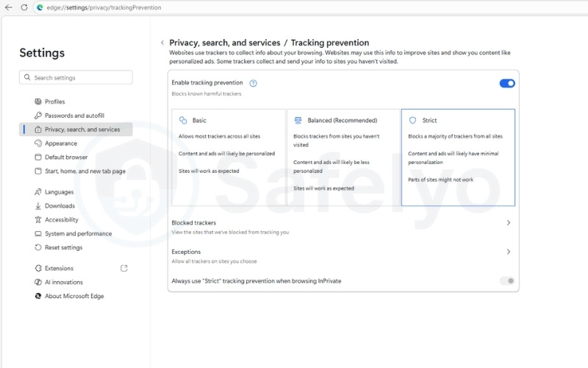Click the Profiles sidebar icon
The width and height of the screenshot is (588, 368).
click(38, 102)
